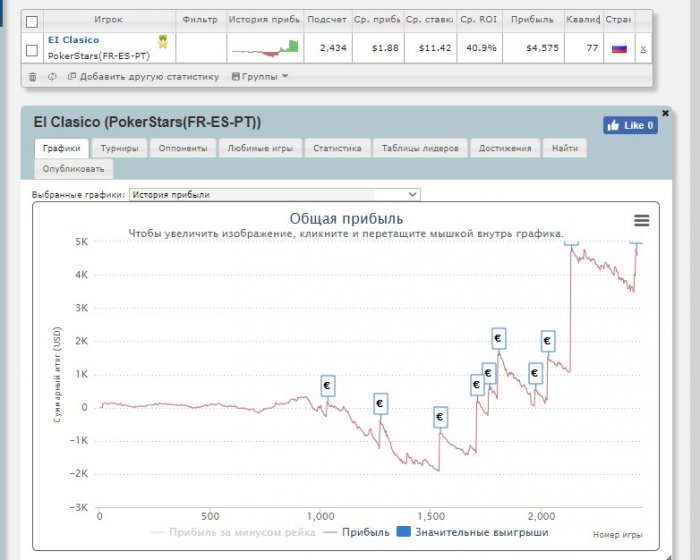The height and width of the screenshot is (560, 700).
Task: Sort by the Ср. ROI column header
Action: pos(479,20)
